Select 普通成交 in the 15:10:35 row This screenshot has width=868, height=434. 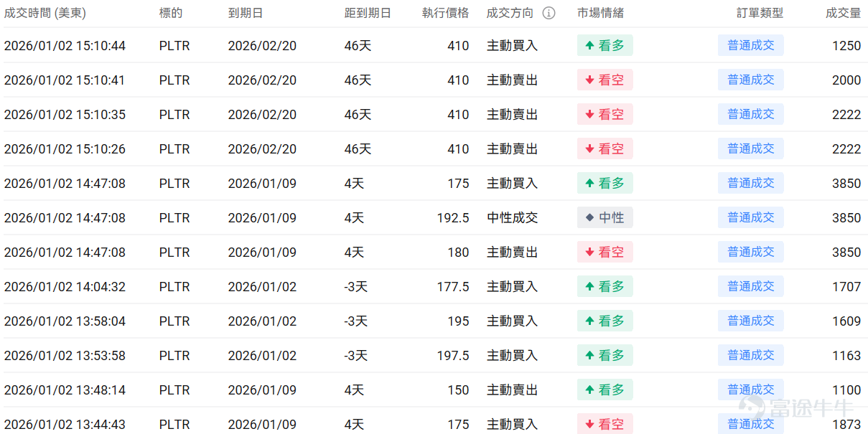[x=751, y=114]
